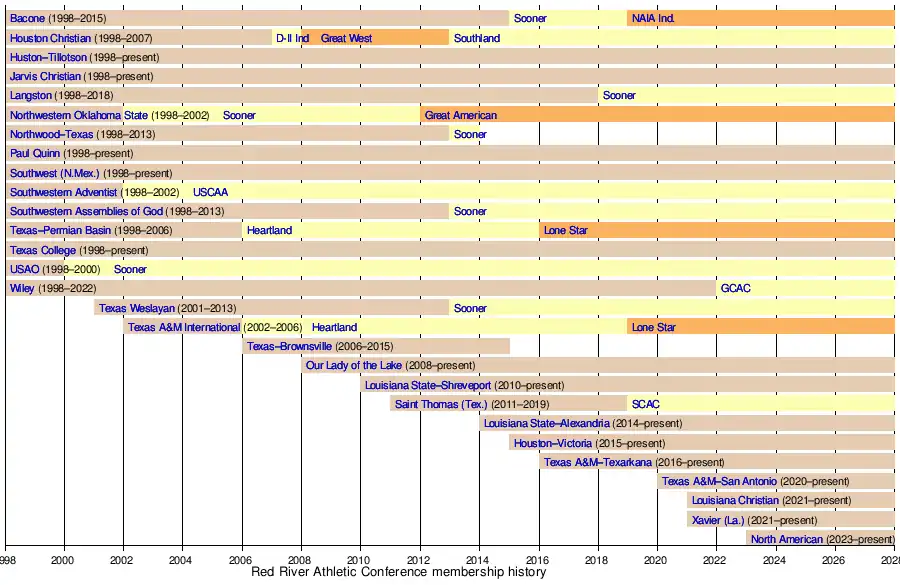Open Southwestern Assemblies of God link
The width and height of the screenshot is (900, 585).
pyautogui.click(x=86, y=211)
